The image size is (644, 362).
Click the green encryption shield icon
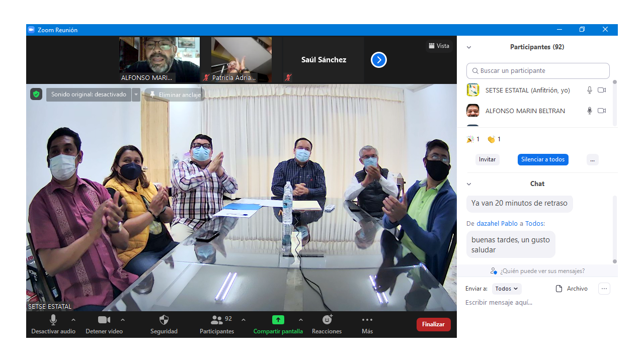[x=36, y=94]
